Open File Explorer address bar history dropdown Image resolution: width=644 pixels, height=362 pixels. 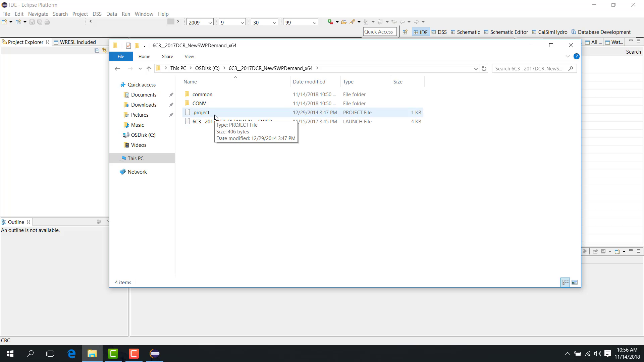(476, 69)
